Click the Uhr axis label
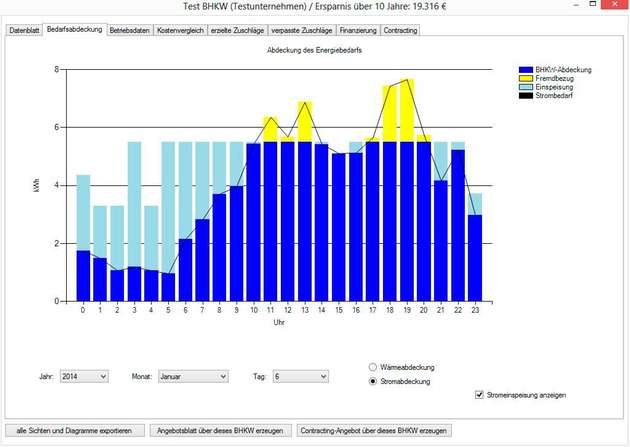The height and width of the screenshot is (447, 630). (279, 322)
